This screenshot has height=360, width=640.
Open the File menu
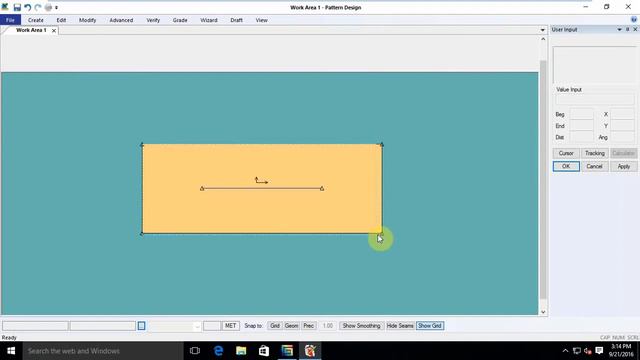point(10,20)
